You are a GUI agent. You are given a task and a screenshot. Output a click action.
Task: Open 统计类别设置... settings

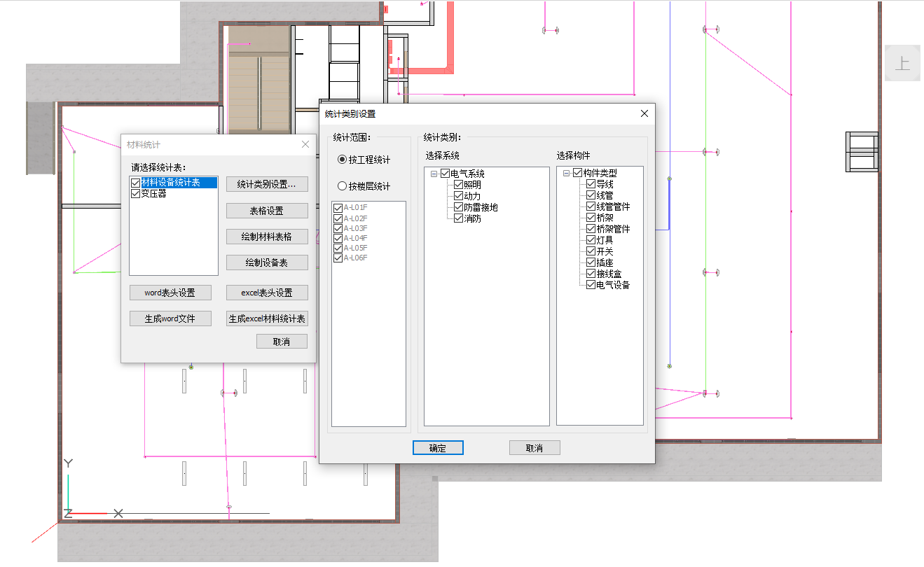(x=267, y=185)
